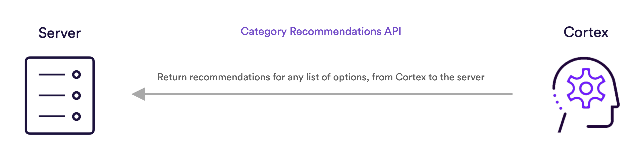Click the bottom circle indicator in the server icon

pyautogui.click(x=76, y=116)
